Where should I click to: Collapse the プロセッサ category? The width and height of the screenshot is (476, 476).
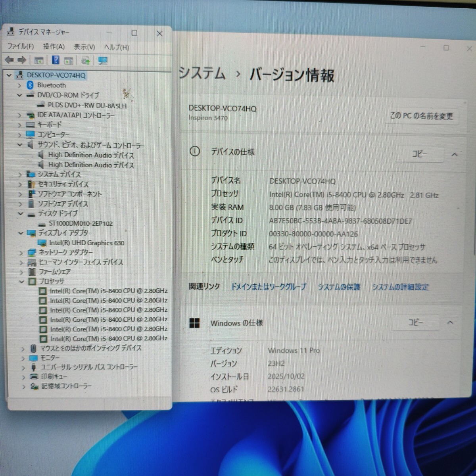[x=22, y=282]
